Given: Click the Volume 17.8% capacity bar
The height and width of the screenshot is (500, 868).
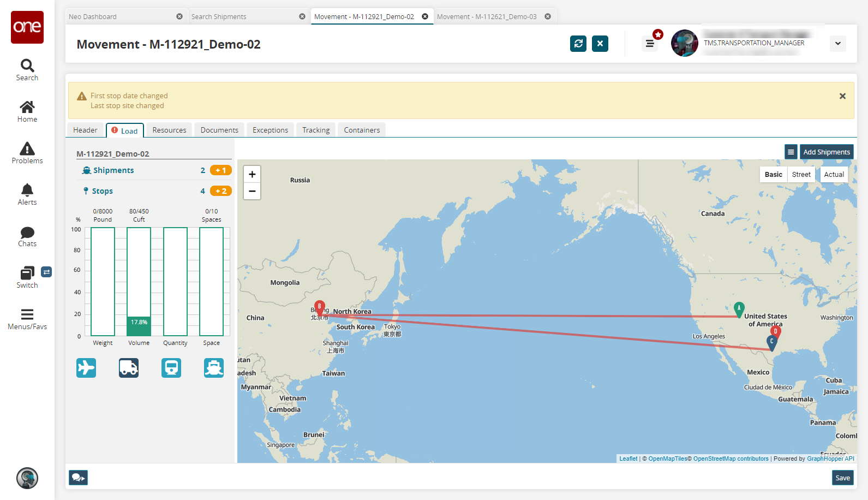Looking at the screenshot, I should tap(139, 326).
